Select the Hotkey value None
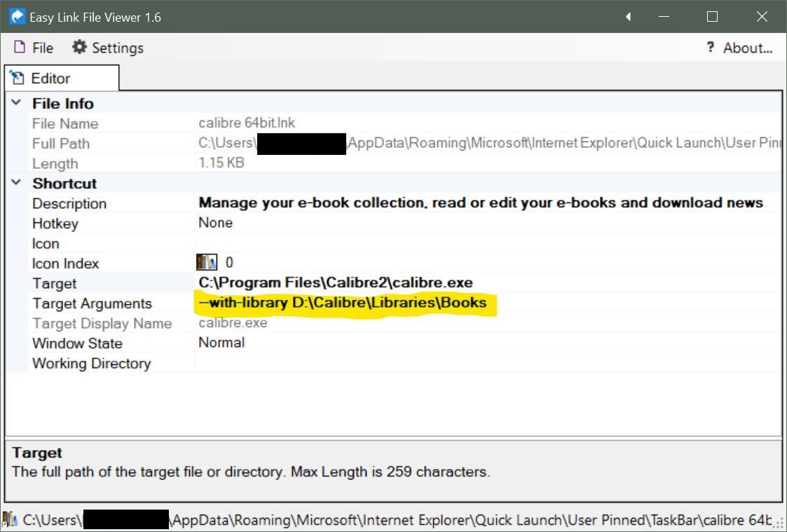The image size is (787, 532). pyautogui.click(x=215, y=222)
